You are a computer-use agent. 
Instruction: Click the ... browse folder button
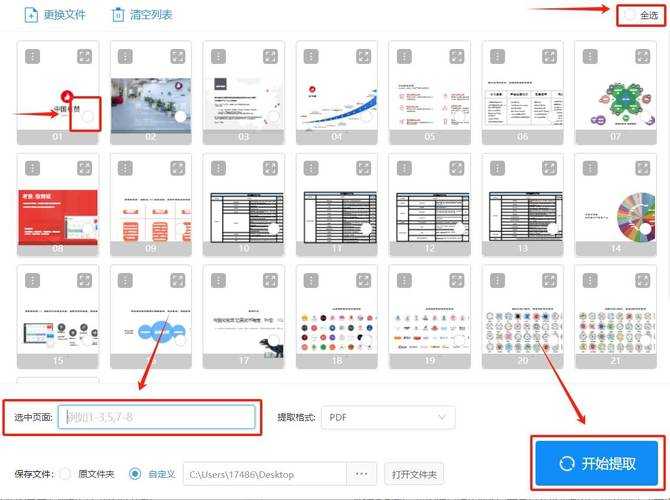pos(361,474)
